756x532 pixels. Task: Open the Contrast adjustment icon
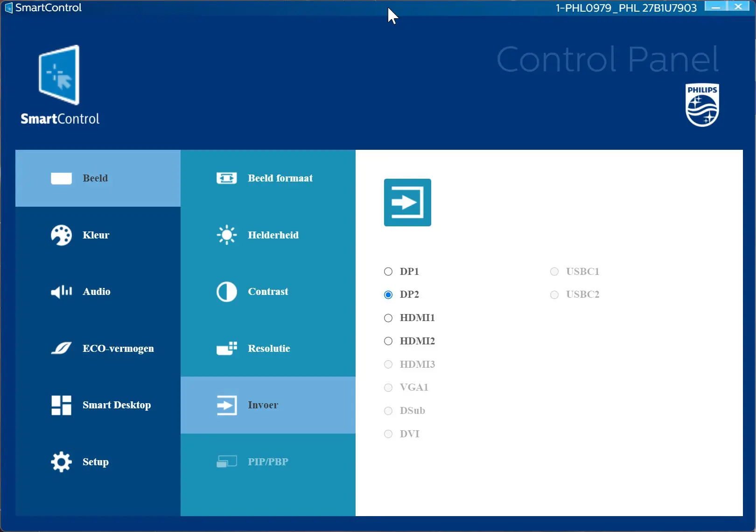point(226,292)
